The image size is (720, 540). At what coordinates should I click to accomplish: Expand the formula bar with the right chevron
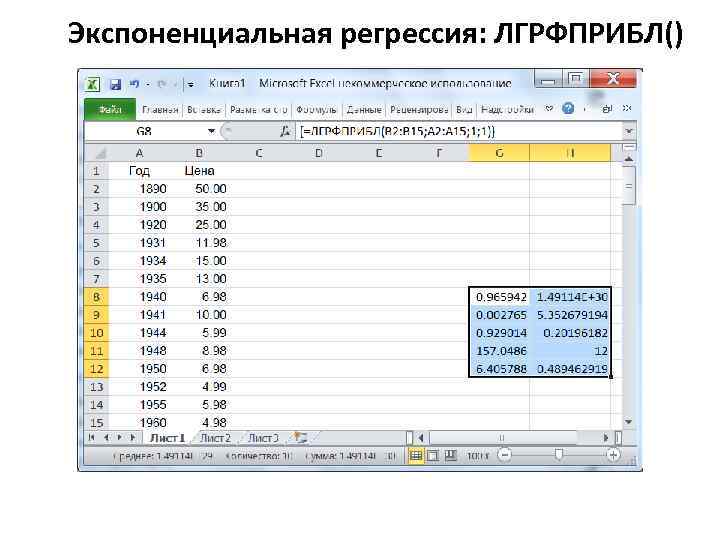point(629,131)
